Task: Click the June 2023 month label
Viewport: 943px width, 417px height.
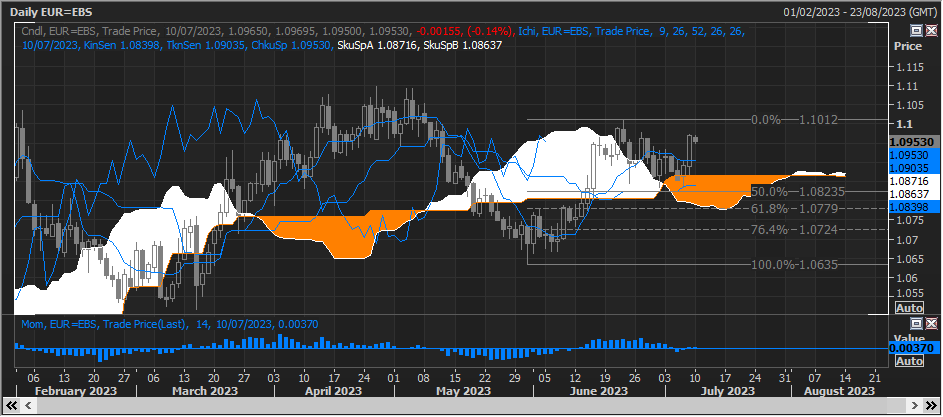Action: 599,391
